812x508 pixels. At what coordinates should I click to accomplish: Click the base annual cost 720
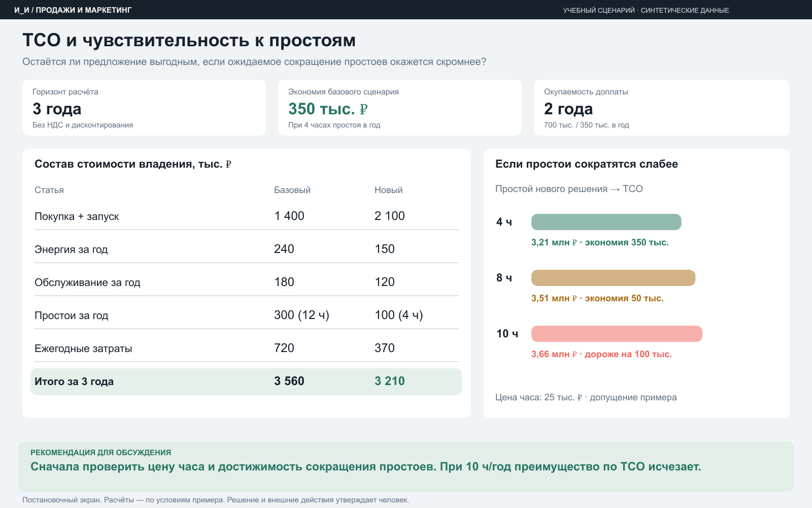[284, 348]
